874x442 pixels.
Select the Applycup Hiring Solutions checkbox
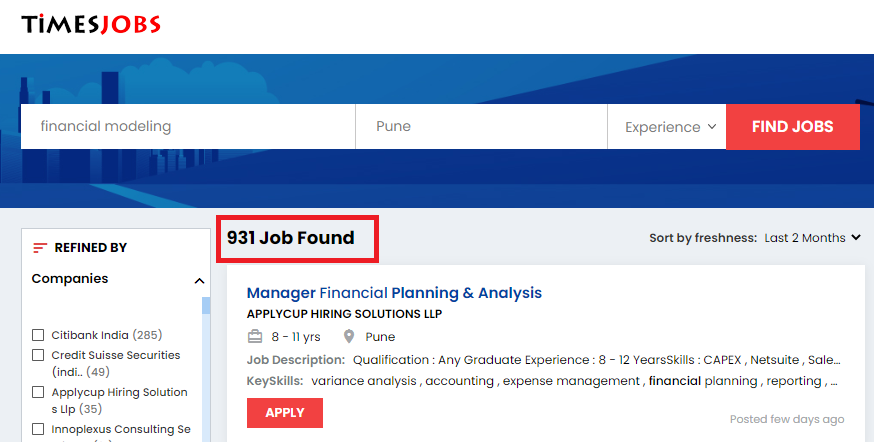click(39, 392)
